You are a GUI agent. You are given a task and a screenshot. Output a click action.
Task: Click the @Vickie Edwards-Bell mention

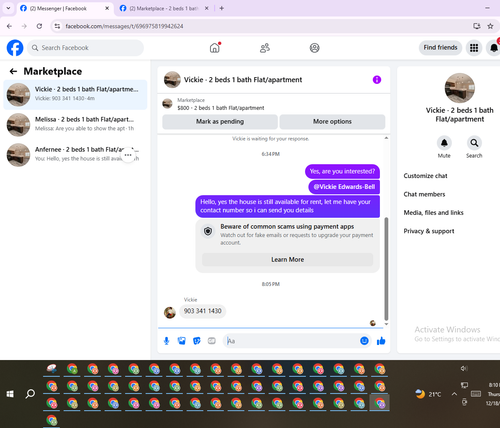coord(344,187)
